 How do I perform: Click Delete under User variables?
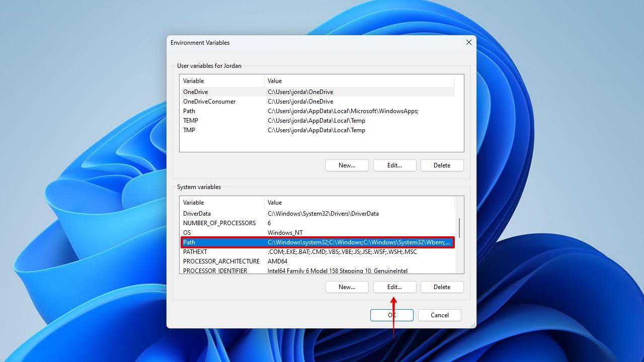pos(442,165)
